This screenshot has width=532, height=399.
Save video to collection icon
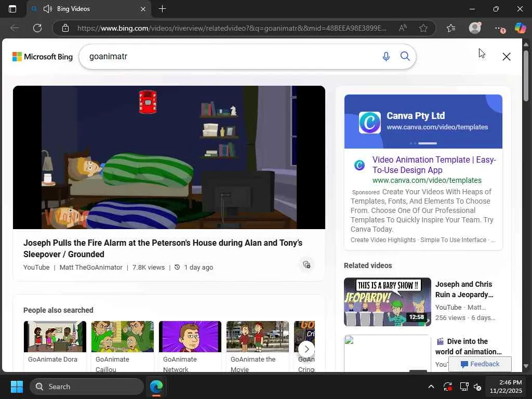(x=307, y=264)
